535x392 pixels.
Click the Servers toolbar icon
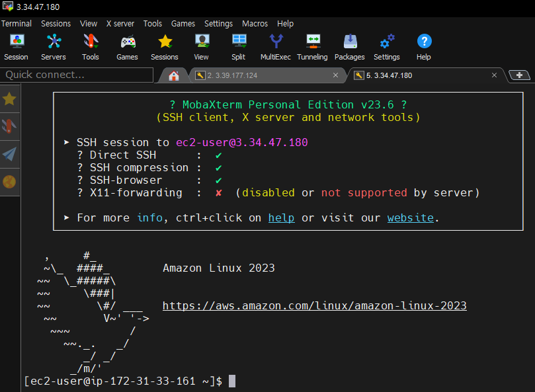tap(54, 47)
